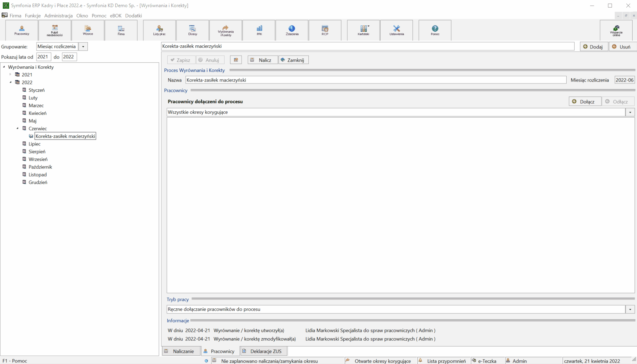Expand the Wszystkie okresy korygujące dropdown
The height and width of the screenshot is (364, 637).
(630, 112)
